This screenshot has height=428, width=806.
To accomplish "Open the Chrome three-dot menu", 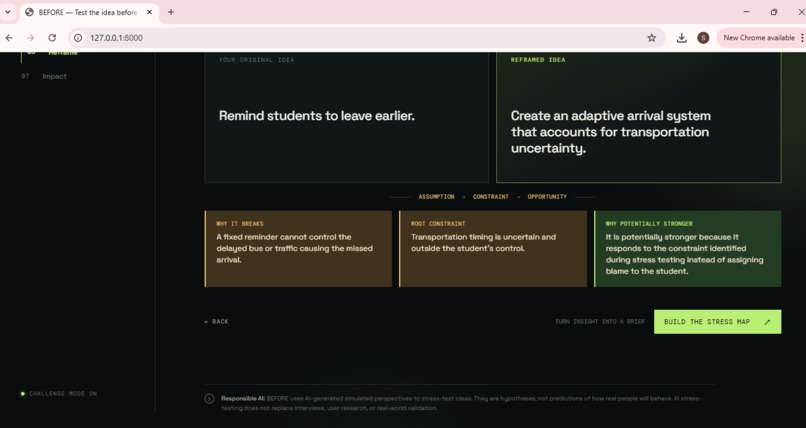I will (802, 38).
